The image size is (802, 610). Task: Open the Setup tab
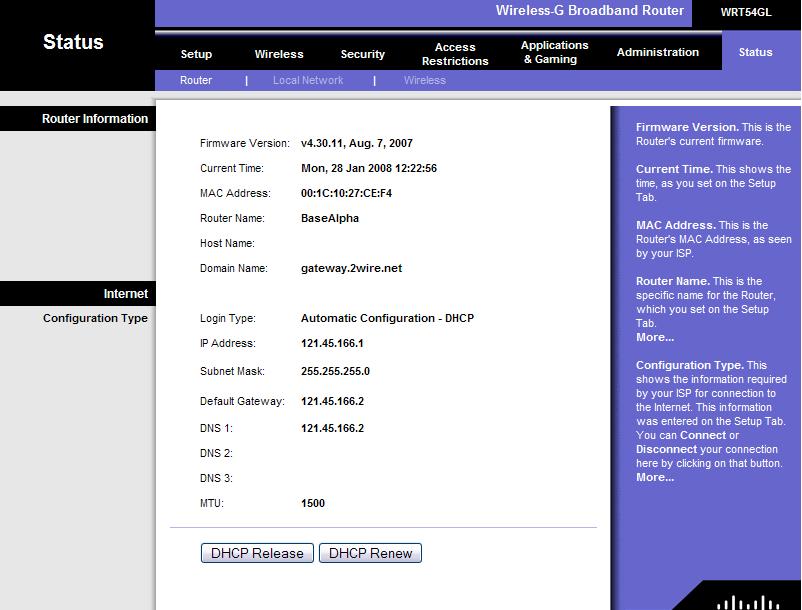[196, 54]
